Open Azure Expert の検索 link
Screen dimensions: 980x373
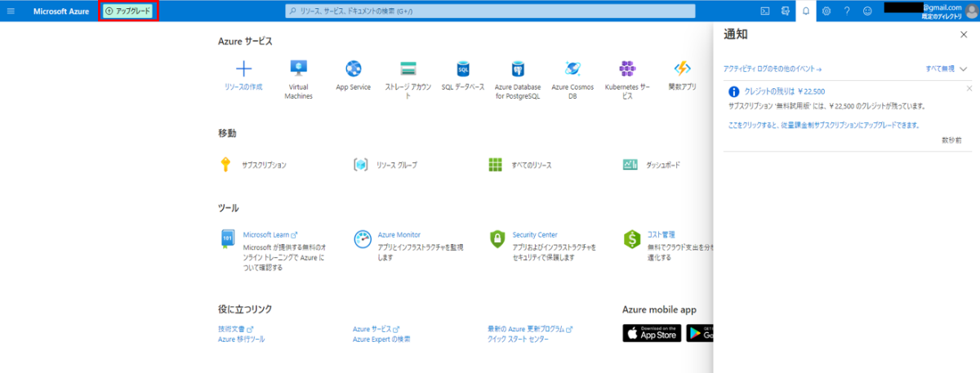pyautogui.click(x=381, y=339)
